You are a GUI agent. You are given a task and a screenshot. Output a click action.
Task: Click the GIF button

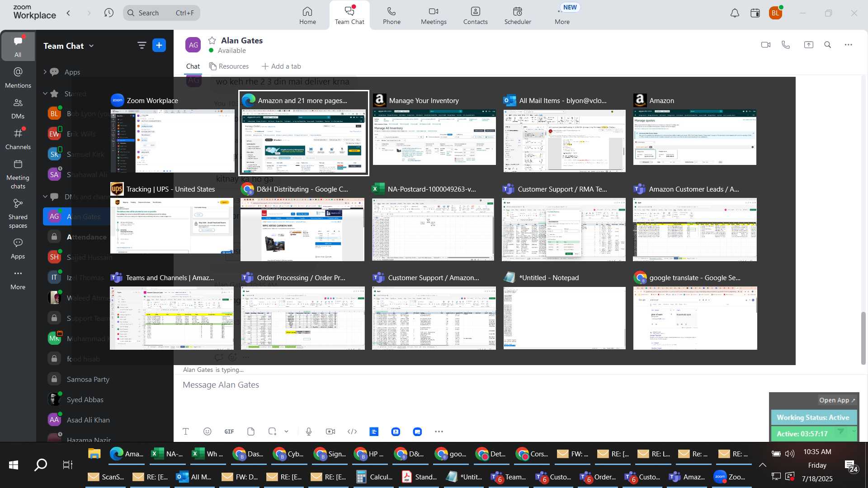point(229,432)
